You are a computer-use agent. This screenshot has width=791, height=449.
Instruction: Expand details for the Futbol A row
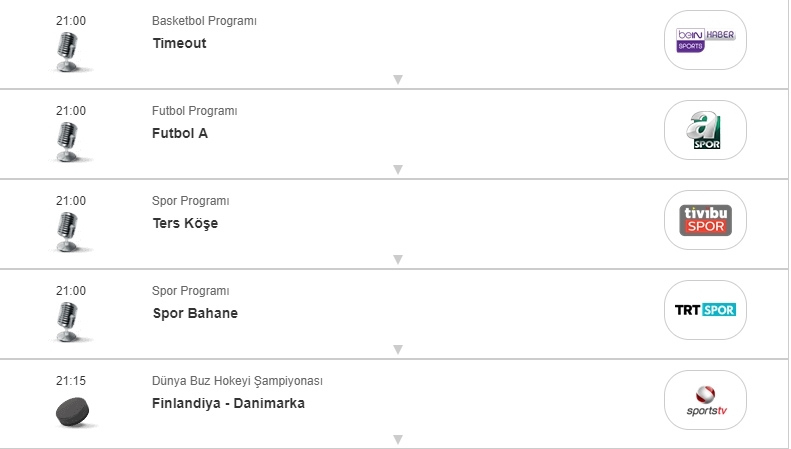click(397, 170)
